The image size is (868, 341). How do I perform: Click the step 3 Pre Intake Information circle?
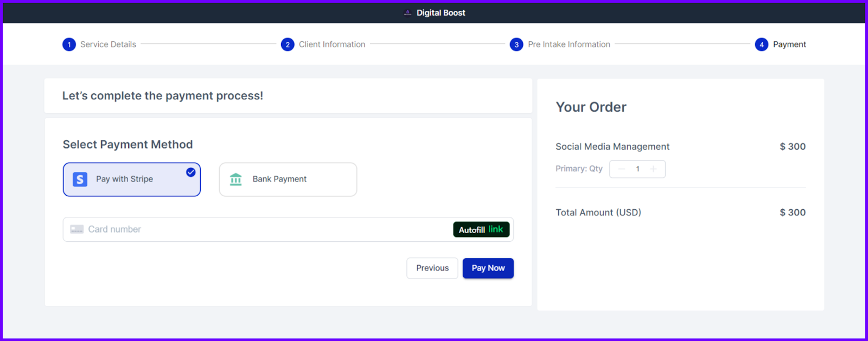click(516, 44)
